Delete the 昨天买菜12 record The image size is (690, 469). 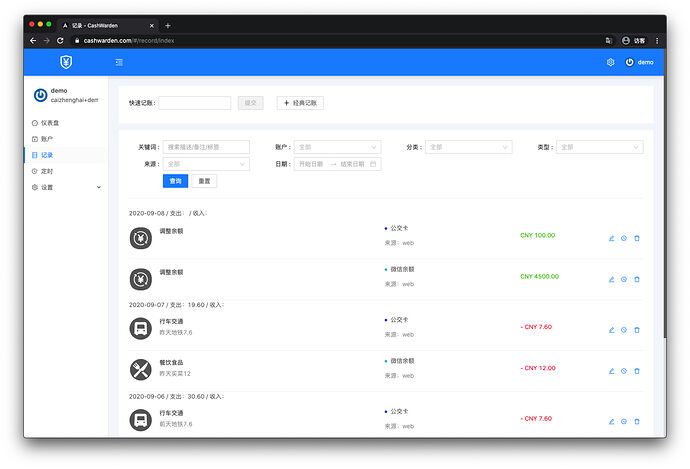pos(637,371)
